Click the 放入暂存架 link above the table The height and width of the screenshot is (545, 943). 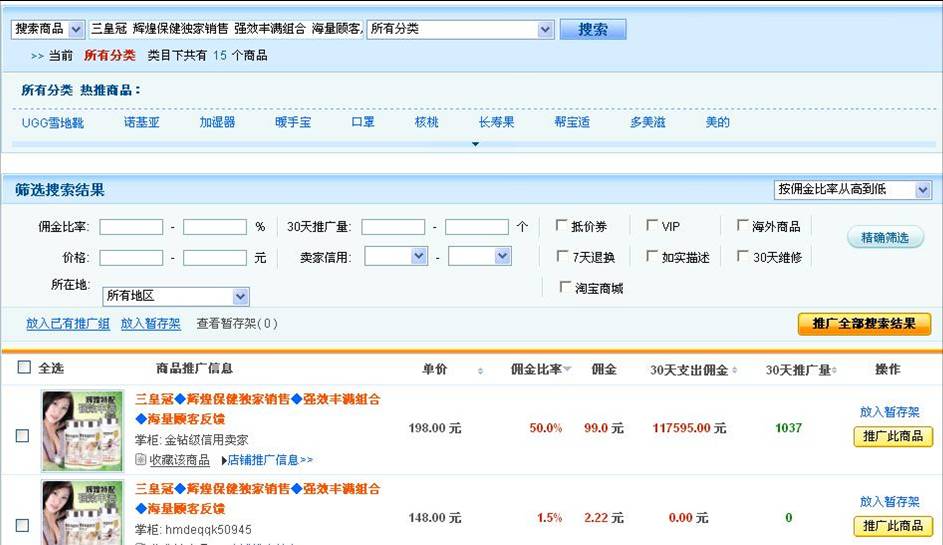click(150, 324)
